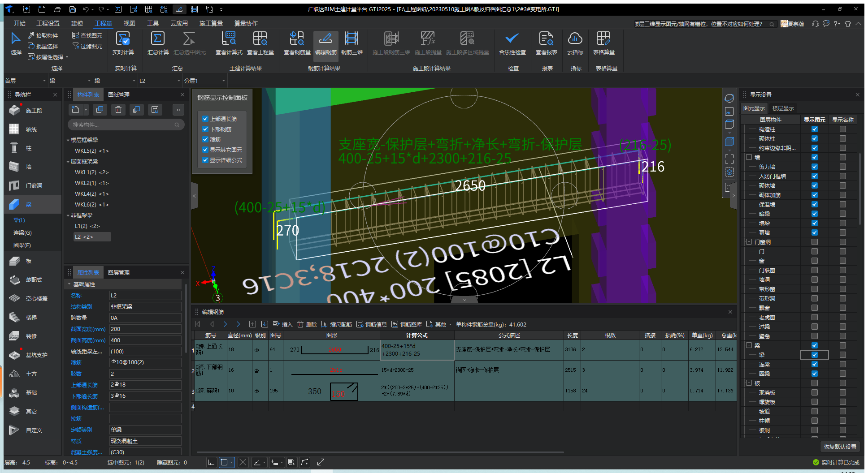Viewport: 868px width, 473px height.
Task: Expand 按属性选择 dropdown arrow
Action: (x=67, y=57)
